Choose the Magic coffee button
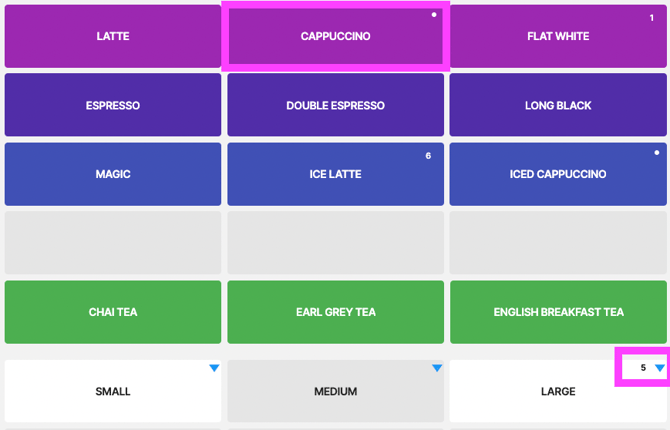Image resolution: width=670 pixels, height=430 pixels. coord(113,174)
